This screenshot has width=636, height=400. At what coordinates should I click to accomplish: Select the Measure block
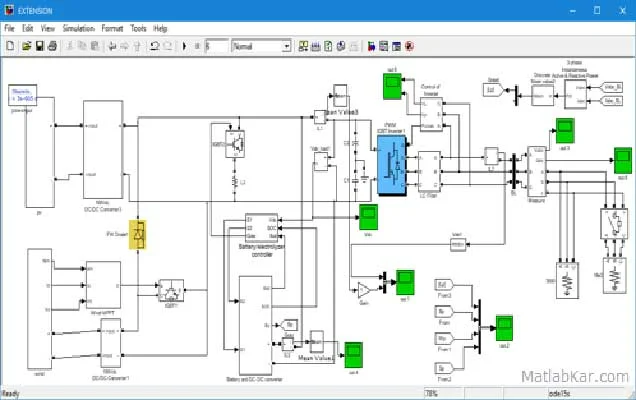coord(537,172)
